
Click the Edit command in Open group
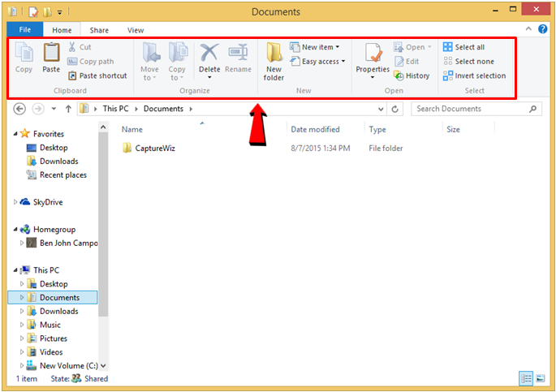(407, 62)
